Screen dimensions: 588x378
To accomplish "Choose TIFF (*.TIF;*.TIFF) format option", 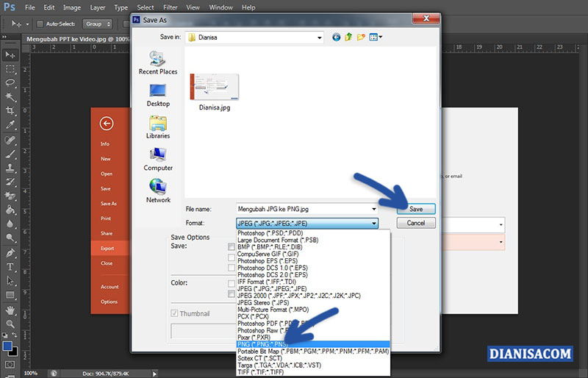I will (x=313, y=372).
